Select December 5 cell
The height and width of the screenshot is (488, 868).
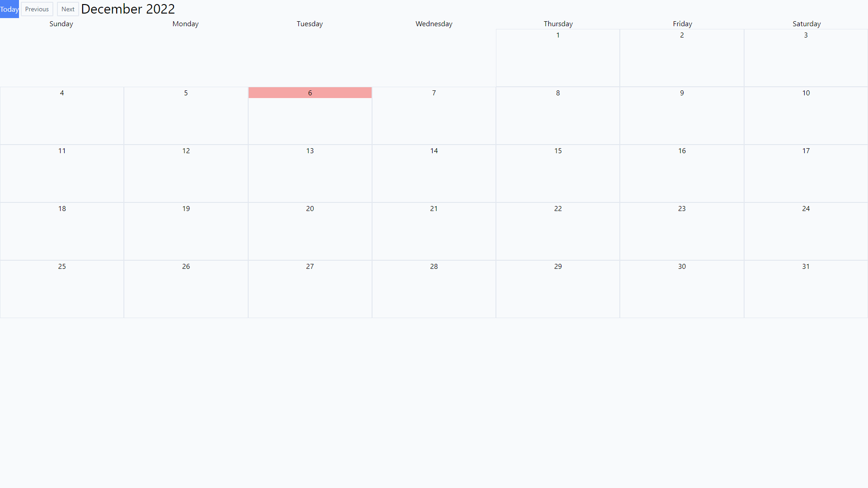coord(186,115)
